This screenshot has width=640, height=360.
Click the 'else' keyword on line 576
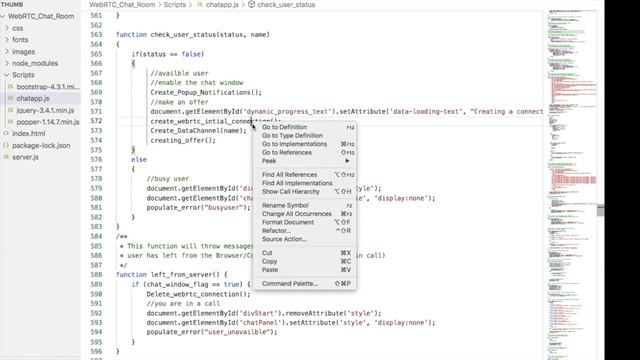pos(139,160)
